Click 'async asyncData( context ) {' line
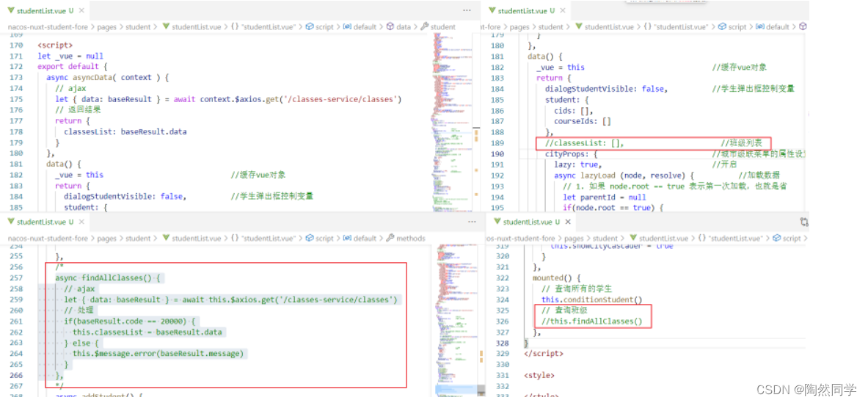This screenshot has width=868, height=403. click(x=107, y=78)
